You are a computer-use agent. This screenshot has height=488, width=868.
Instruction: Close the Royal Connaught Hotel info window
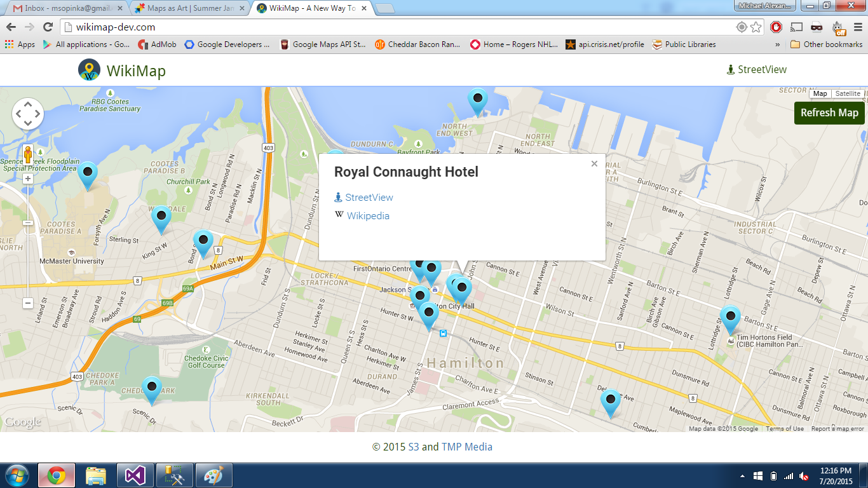click(594, 163)
